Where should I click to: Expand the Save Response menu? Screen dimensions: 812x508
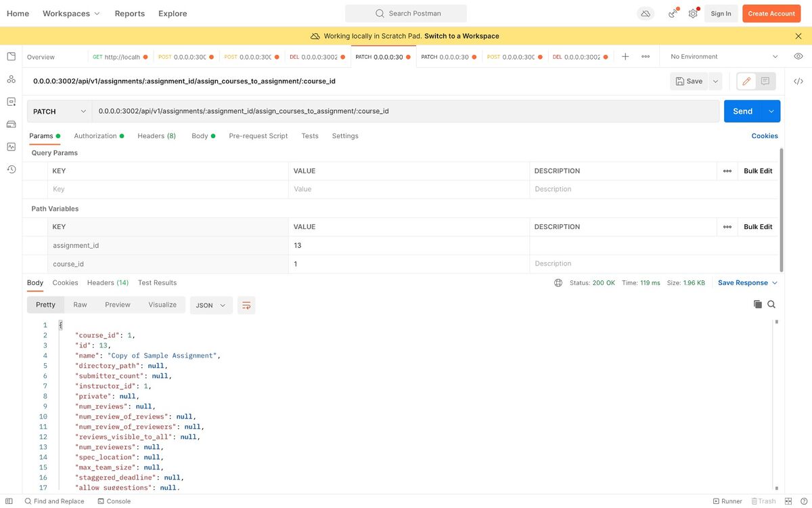[x=748, y=283]
